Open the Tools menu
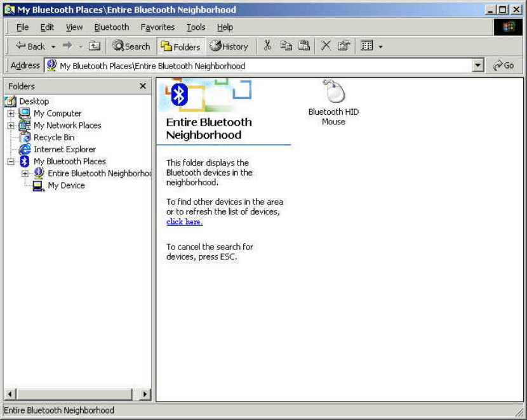This screenshot has height=420, width=527. [x=196, y=27]
